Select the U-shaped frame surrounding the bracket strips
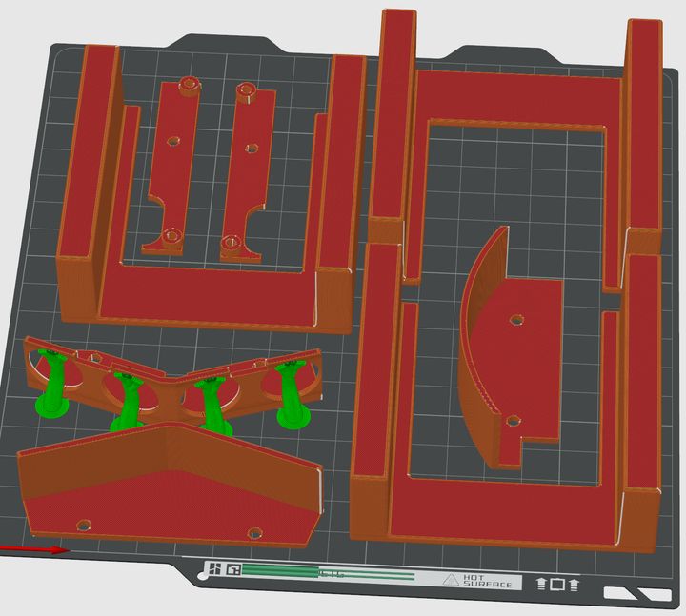Viewport: 686px width, 616px height. [206, 293]
